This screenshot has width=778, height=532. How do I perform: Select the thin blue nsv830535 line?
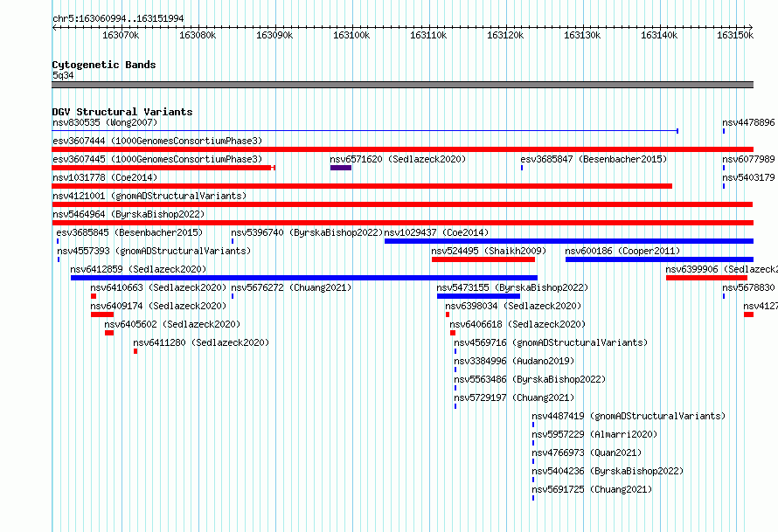pyautogui.click(x=365, y=131)
